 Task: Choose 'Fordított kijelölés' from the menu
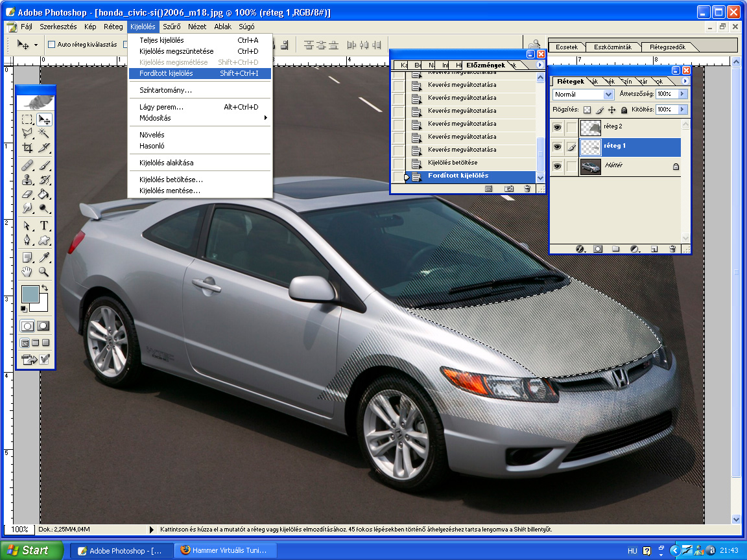coord(166,73)
